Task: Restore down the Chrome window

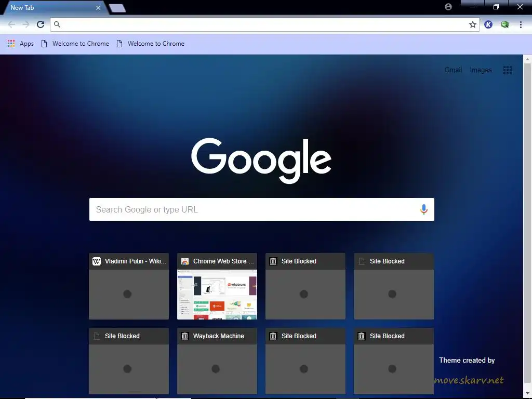Action: point(496,7)
